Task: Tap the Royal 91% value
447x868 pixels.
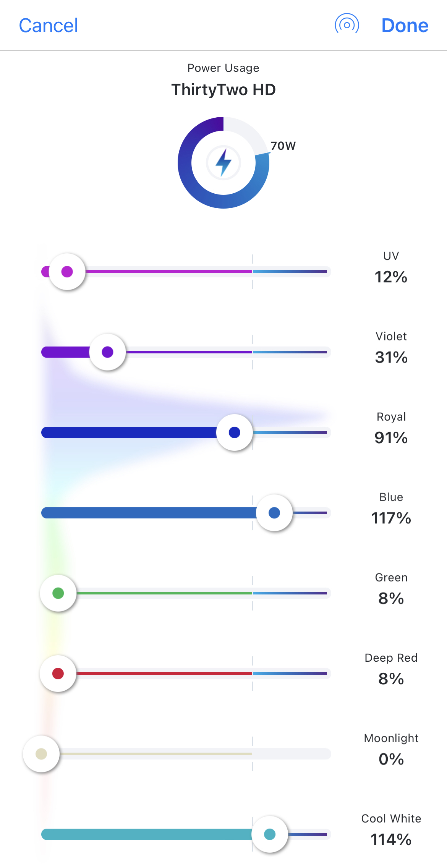Action: [x=391, y=438]
